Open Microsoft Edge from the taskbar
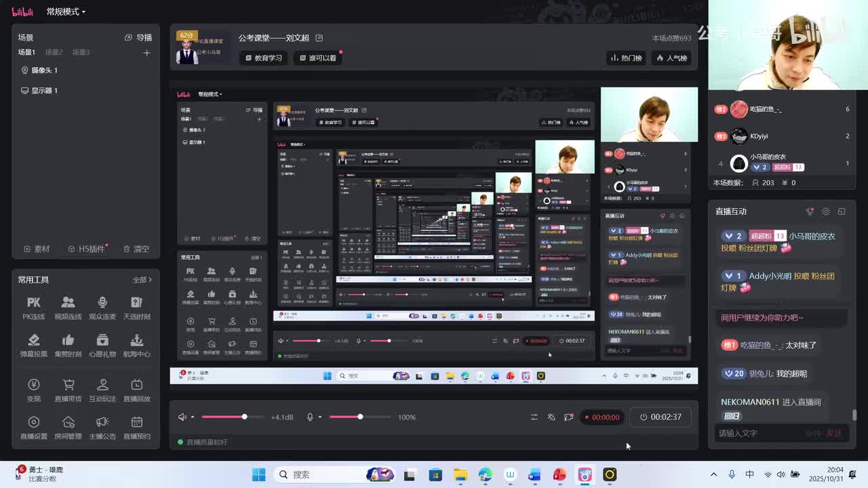 point(485,474)
